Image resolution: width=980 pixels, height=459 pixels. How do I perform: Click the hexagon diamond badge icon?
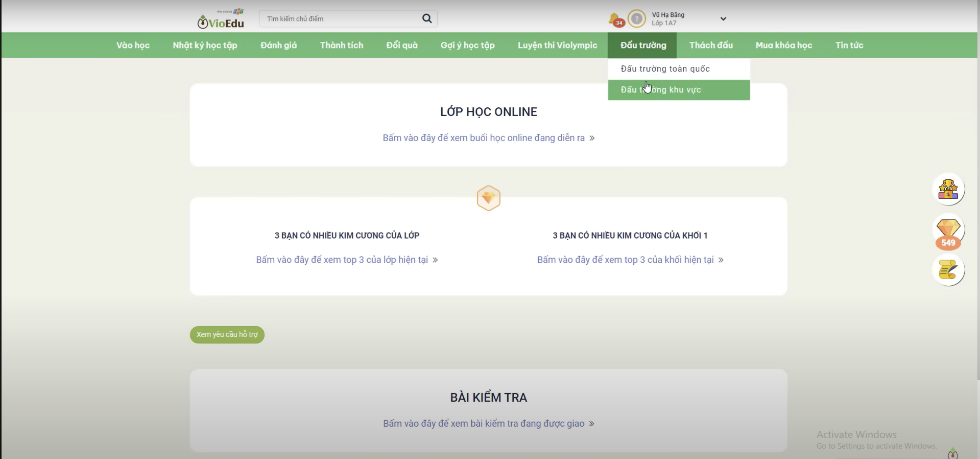coord(488,198)
